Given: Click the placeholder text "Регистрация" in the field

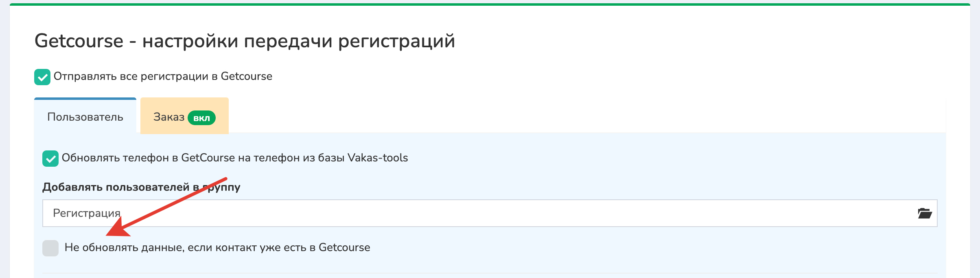Looking at the screenshot, I should (x=87, y=213).
